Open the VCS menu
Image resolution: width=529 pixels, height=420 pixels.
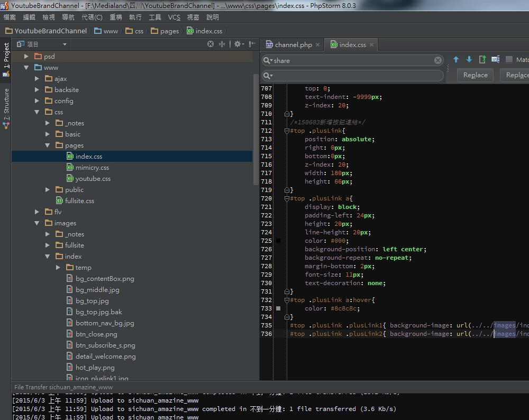[x=174, y=17]
